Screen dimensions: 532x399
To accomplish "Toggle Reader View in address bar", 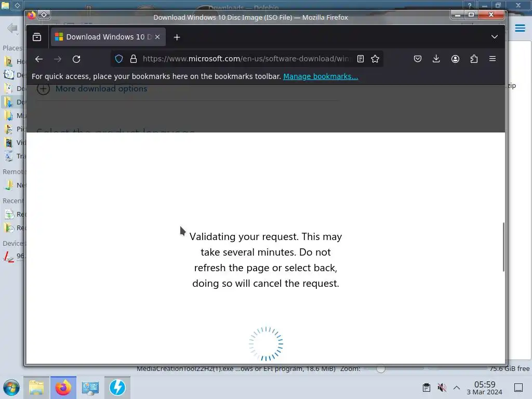I will (x=361, y=59).
